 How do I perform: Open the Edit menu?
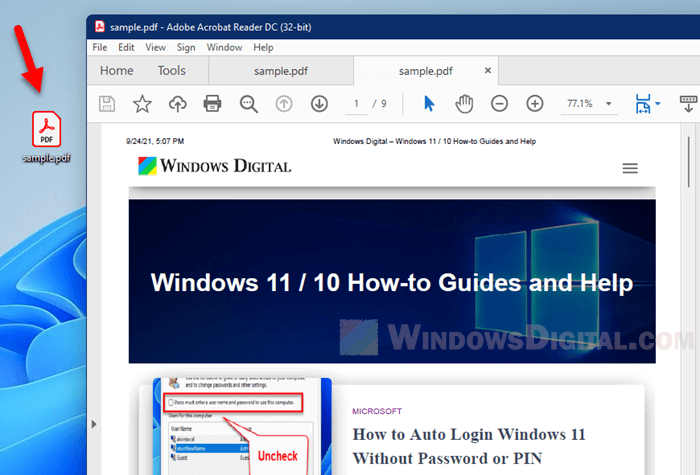pos(126,47)
